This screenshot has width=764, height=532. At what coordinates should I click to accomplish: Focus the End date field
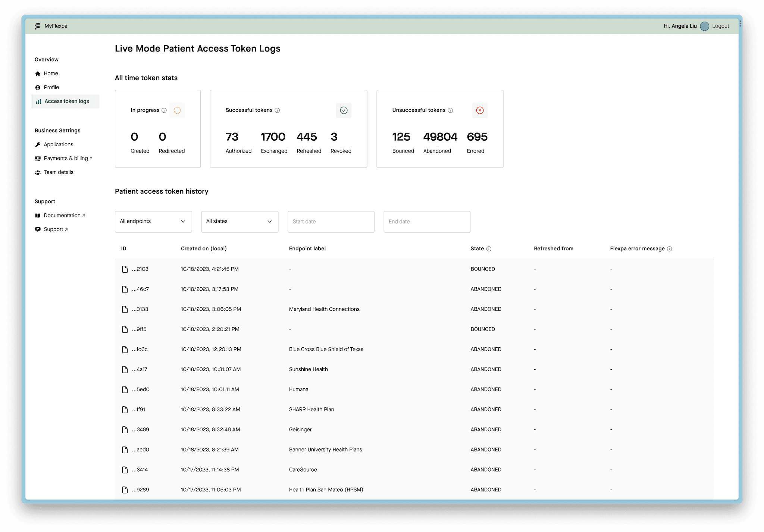click(x=427, y=222)
